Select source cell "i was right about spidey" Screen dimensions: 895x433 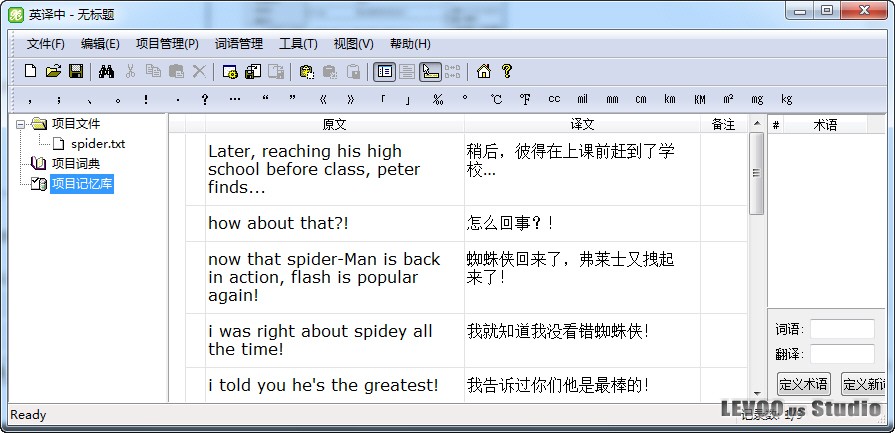click(334, 341)
